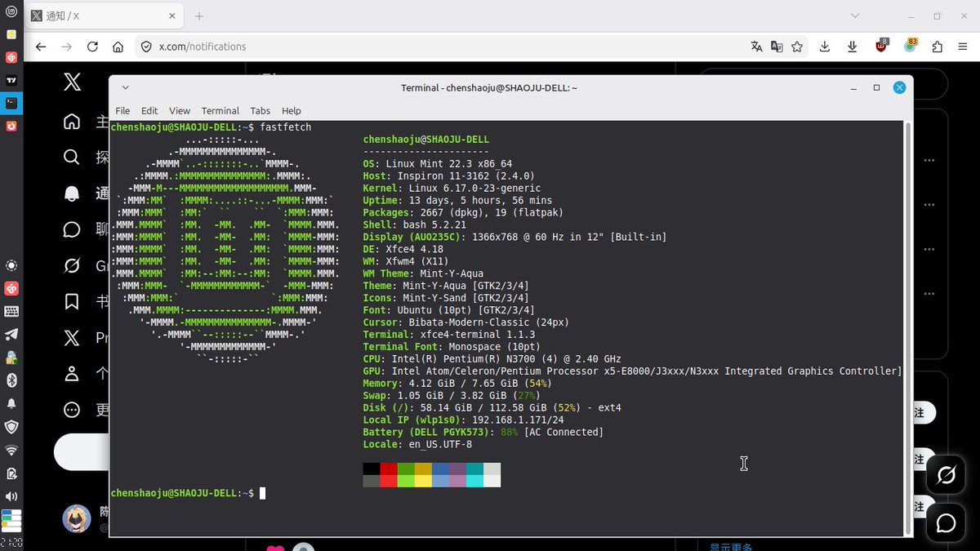Viewport: 980px width, 551px height.
Task: Click the 'Uptime: 13 days' line
Action: point(457,201)
